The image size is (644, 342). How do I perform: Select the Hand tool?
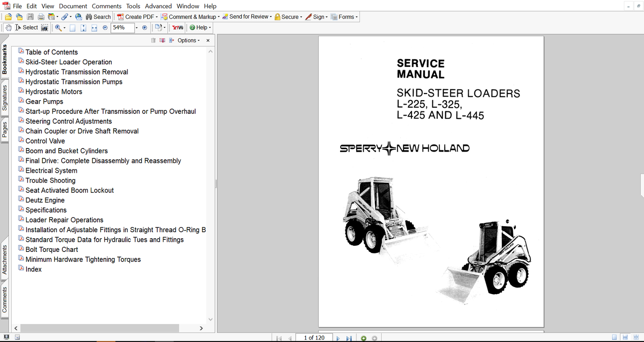pos(8,28)
